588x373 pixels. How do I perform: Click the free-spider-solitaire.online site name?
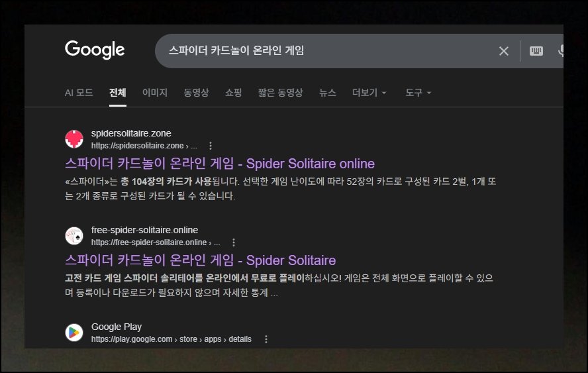(x=144, y=230)
